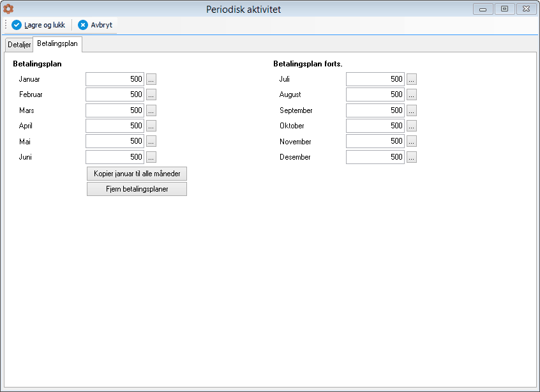Focus the Januar amount field
This screenshot has height=392, width=540.
click(x=115, y=79)
